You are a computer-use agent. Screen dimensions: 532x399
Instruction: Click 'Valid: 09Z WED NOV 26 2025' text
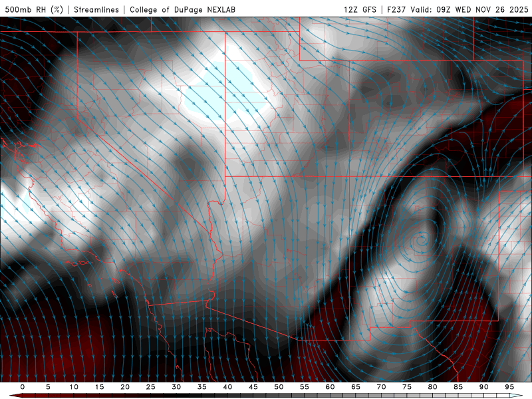pos(469,9)
